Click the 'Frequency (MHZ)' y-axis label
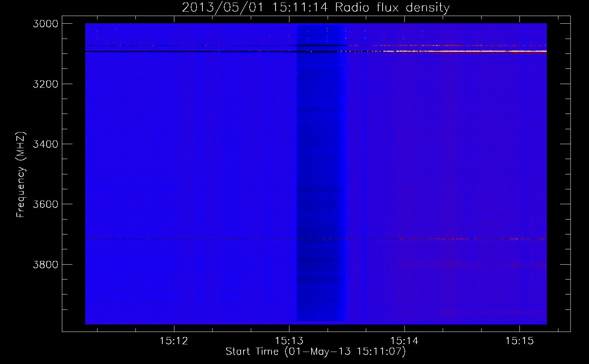This screenshot has width=589, height=364. coord(21,175)
